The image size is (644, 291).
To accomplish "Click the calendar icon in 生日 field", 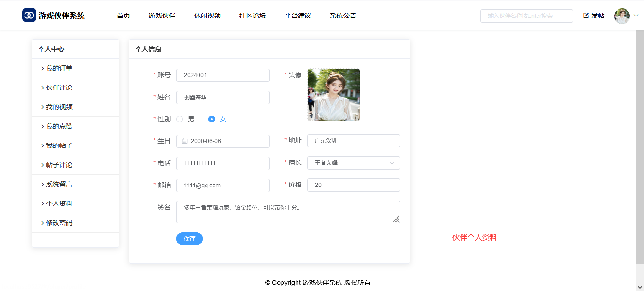I will click(185, 141).
